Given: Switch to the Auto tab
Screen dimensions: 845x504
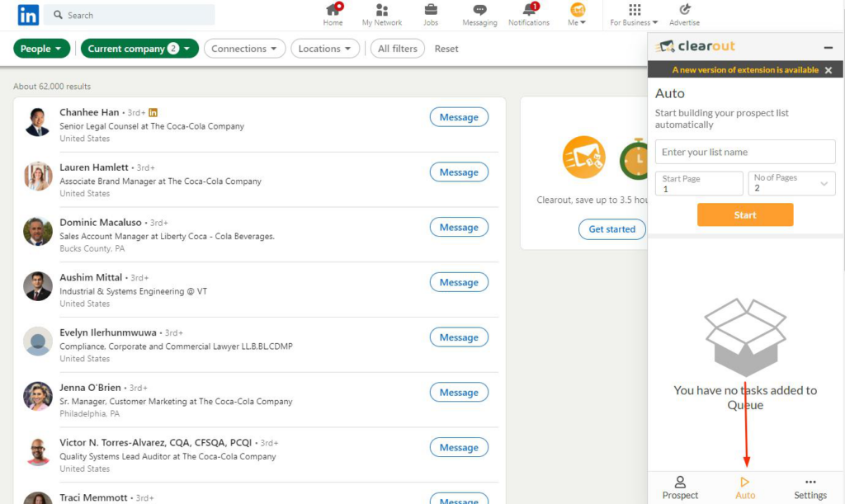Looking at the screenshot, I should [745, 488].
